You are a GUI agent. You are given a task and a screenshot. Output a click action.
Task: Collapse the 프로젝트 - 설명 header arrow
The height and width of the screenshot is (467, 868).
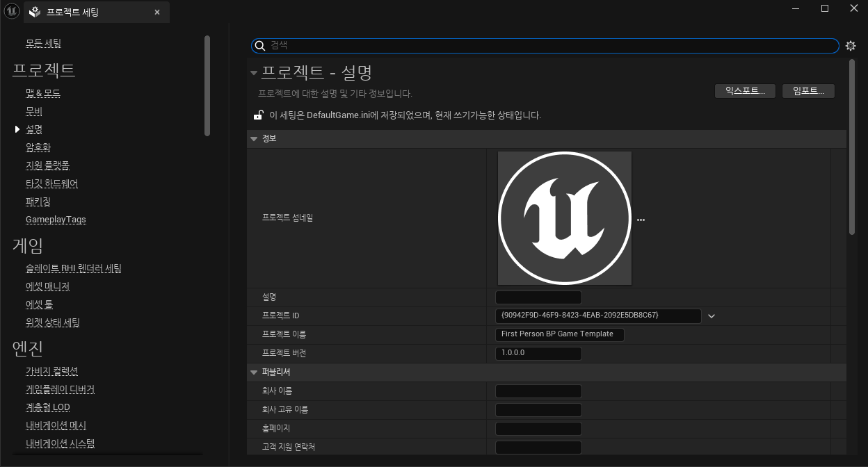pyautogui.click(x=254, y=72)
